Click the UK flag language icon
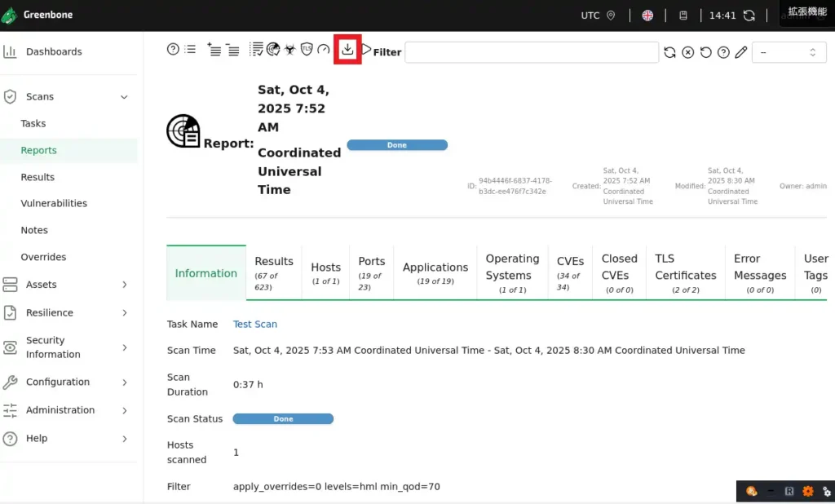835x504 pixels. click(647, 15)
